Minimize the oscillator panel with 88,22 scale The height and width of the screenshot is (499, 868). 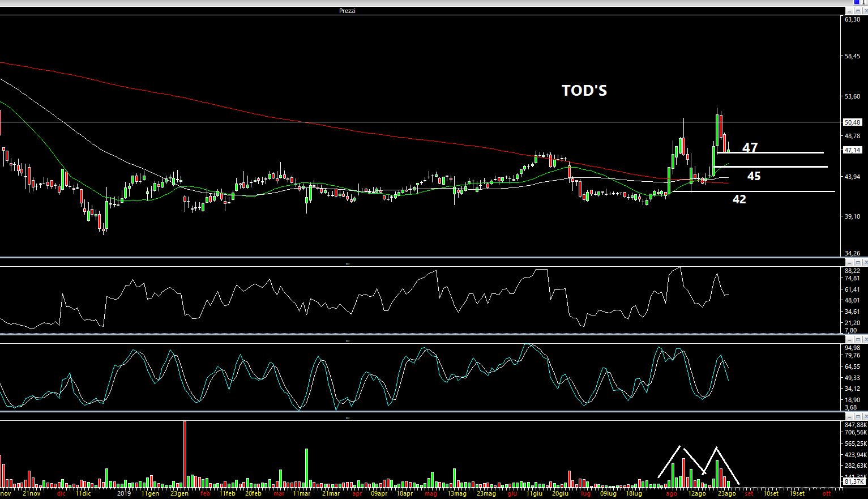point(849,263)
